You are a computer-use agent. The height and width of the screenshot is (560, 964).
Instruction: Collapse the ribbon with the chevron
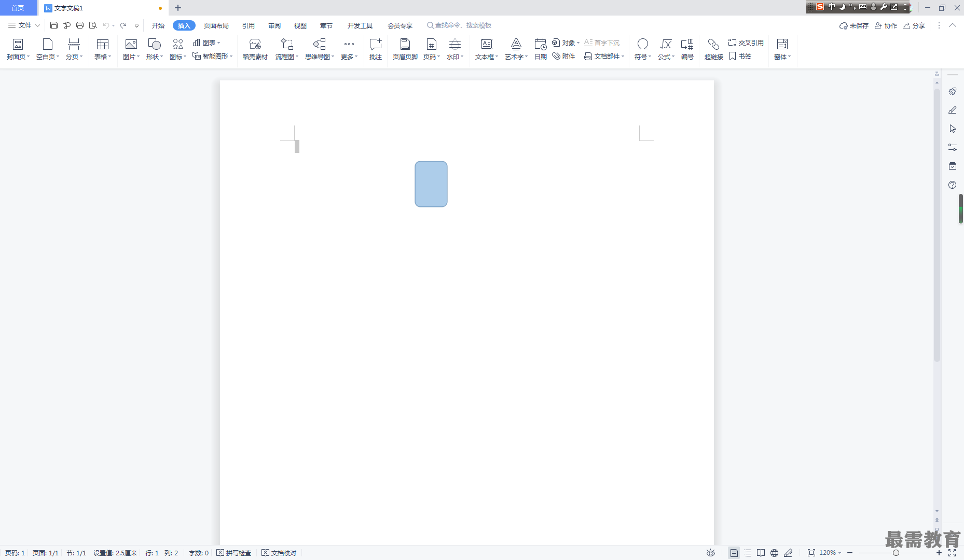tap(953, 25)
